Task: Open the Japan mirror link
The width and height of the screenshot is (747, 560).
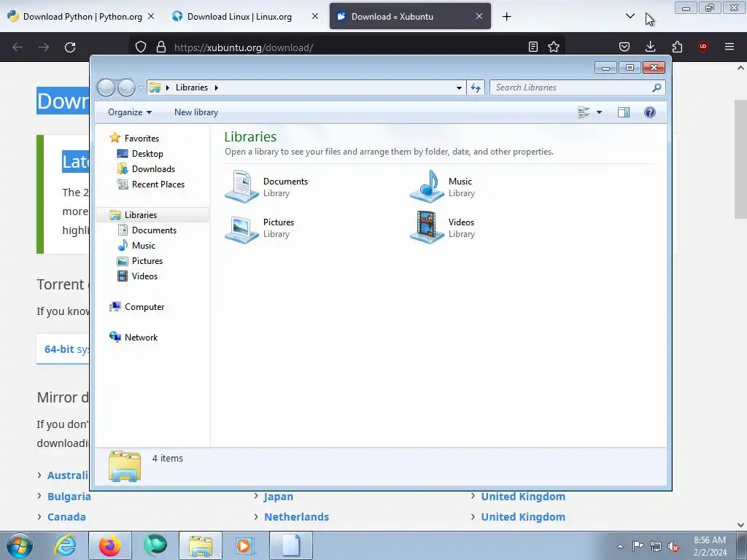Action: click(x=279, y=496)
